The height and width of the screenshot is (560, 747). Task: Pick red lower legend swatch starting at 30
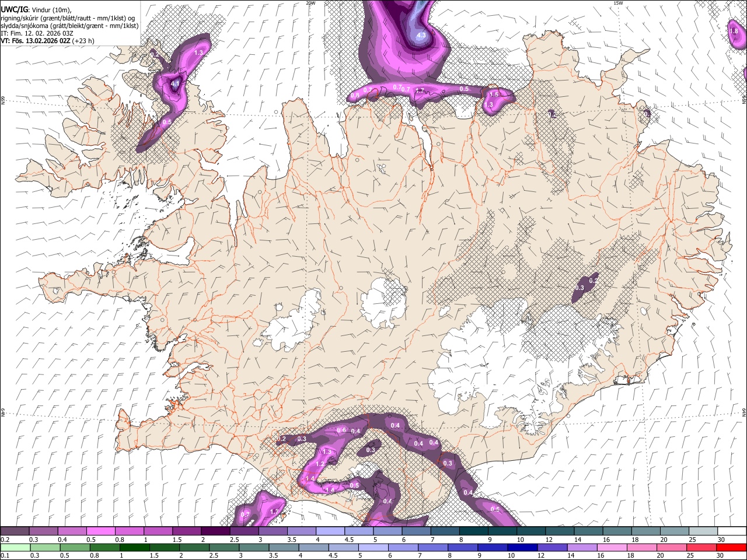(x=732, y=547)
